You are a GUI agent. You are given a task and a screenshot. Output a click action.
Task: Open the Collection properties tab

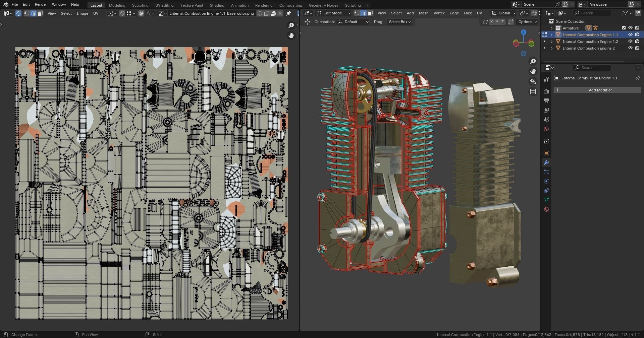click(546, 141)
